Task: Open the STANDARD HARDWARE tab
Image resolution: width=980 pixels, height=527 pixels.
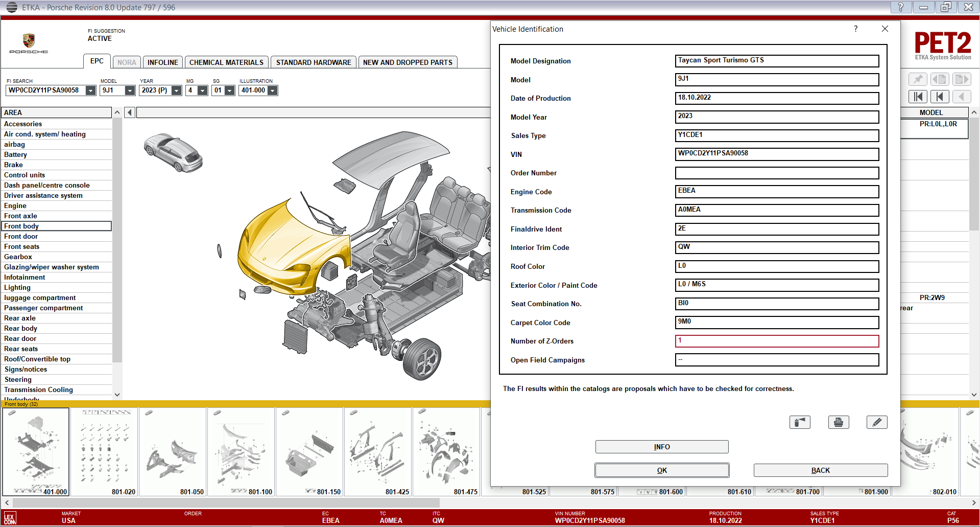Action: 314,62
